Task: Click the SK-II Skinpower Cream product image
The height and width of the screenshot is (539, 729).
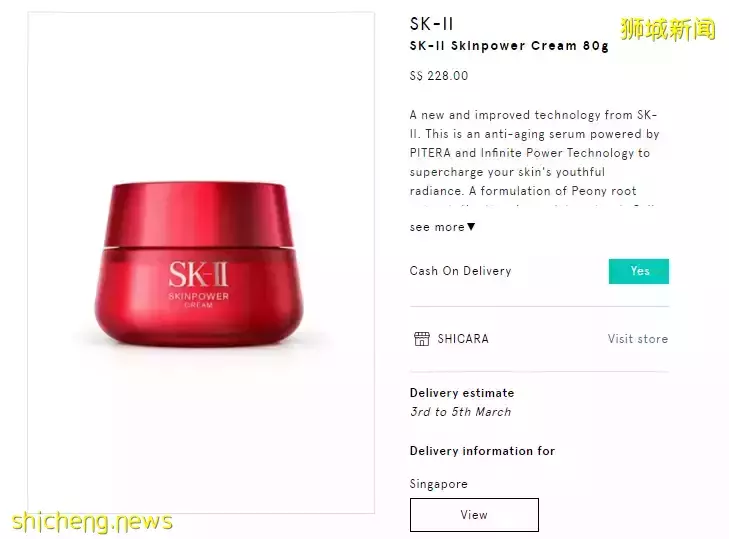Action: (x=199, y=264)
